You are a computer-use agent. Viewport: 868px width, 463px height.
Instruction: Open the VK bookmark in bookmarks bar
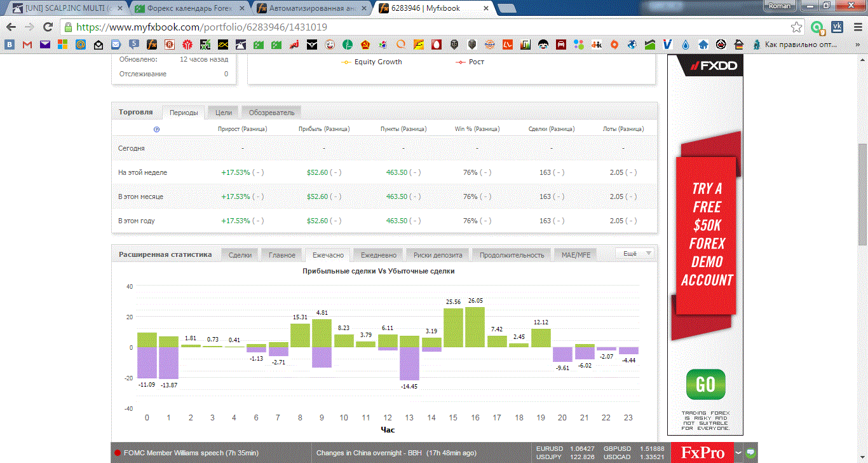(10, 45)
